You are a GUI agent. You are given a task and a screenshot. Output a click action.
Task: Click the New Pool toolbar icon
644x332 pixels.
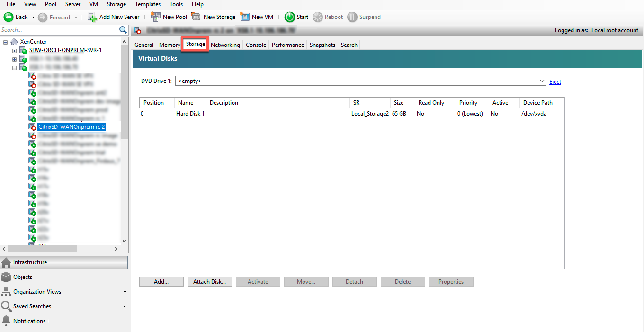[155, 17]
